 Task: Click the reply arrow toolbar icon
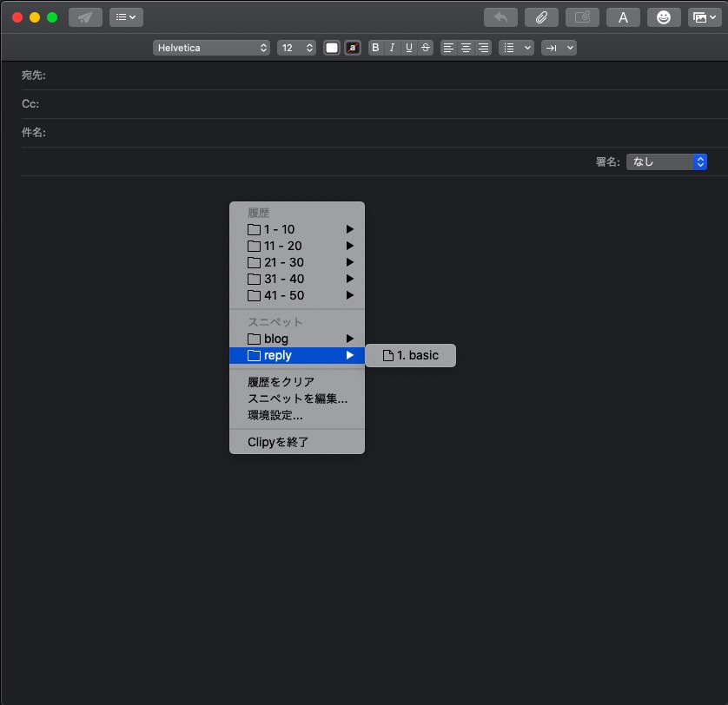pos(500,17)
